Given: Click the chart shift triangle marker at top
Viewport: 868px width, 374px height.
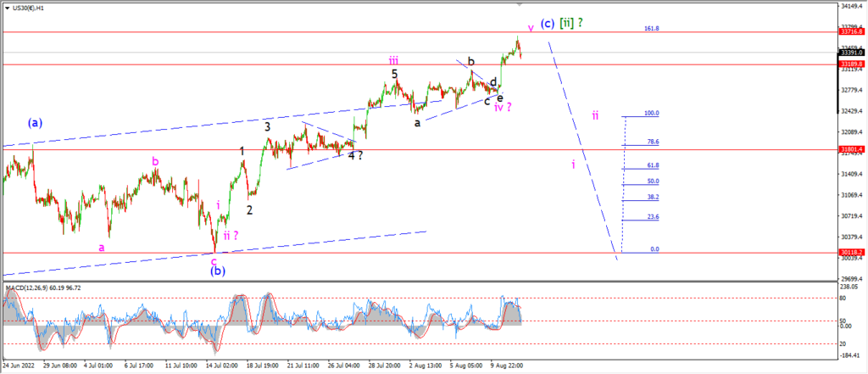Looking at the screenshot, I should (520, 4).
